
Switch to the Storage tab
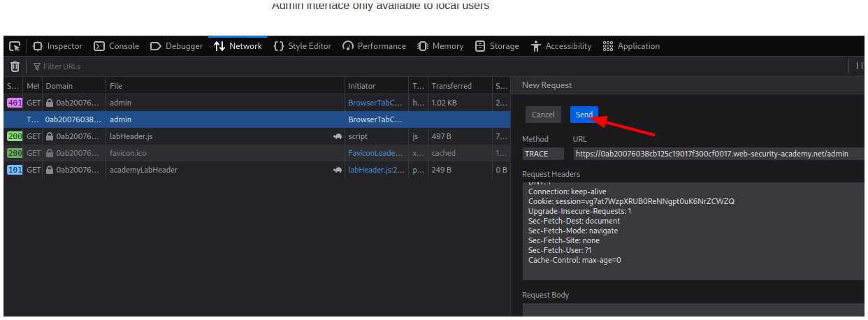tap(497, 46)
